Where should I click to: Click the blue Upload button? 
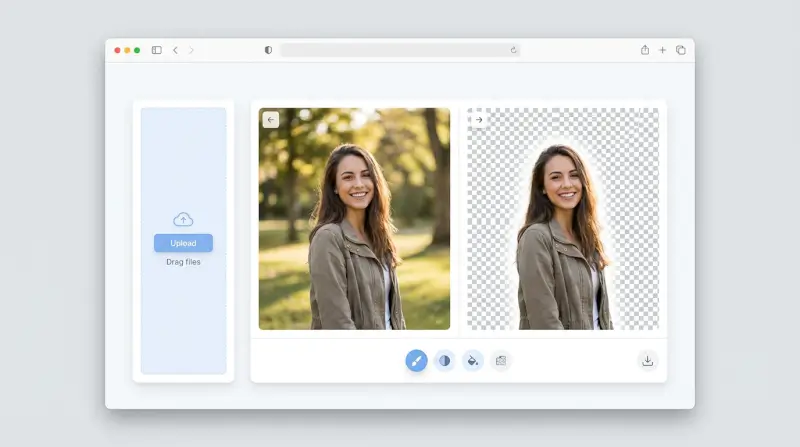[x=183, y=243]
